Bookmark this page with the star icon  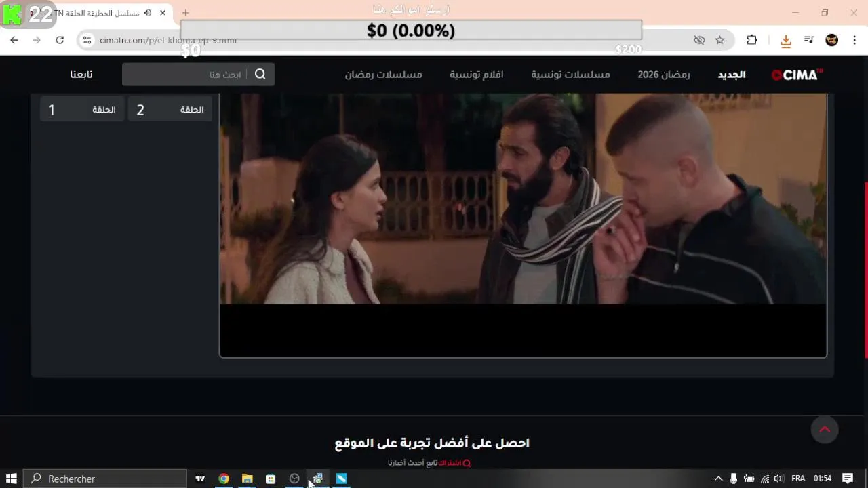click(720, 40)
